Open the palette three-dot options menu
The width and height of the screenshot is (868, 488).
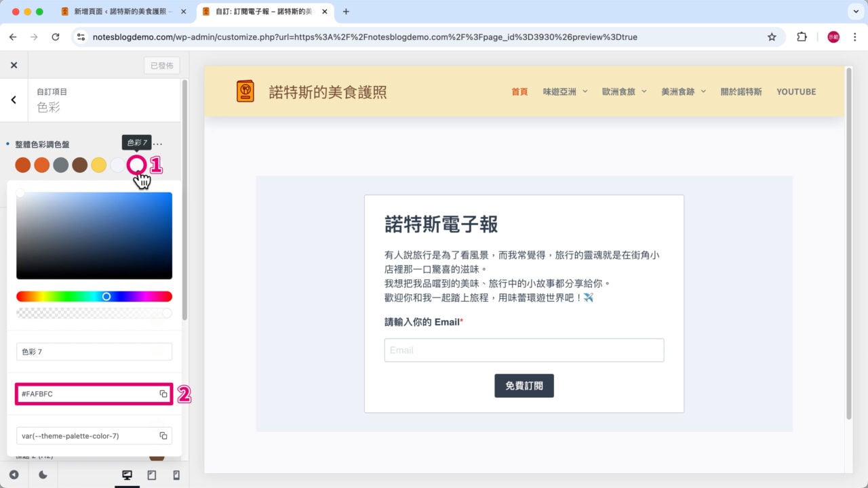[159, 144]
